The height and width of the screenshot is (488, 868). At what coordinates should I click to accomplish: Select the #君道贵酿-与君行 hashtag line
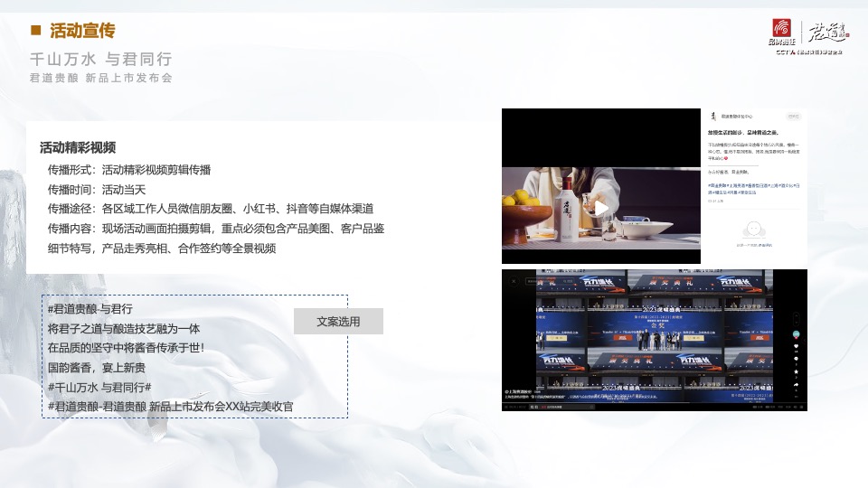90,309
